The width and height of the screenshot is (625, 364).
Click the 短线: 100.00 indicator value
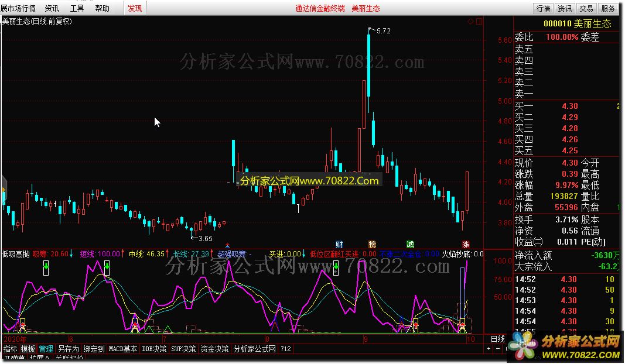pos(100,253)
